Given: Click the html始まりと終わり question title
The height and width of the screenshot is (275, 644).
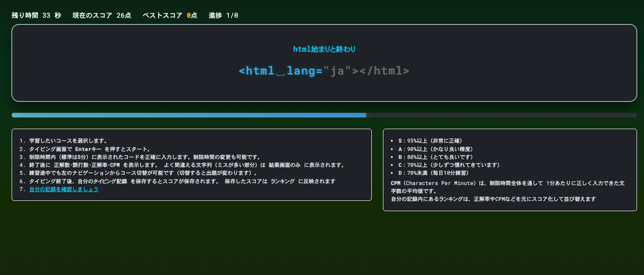Looking at the screenshot, I should [x=324, y=49].
